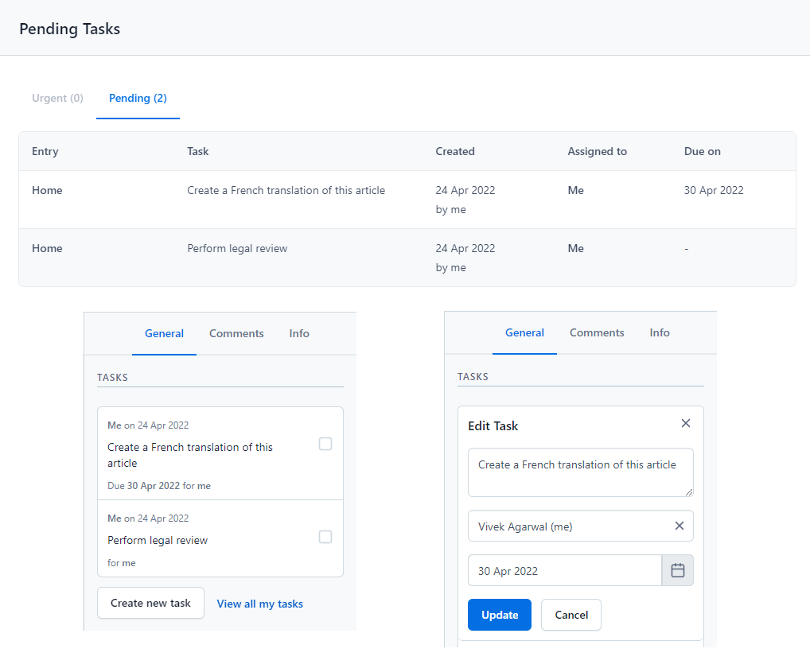This screenshot has width=810, height=672.
Task: Click the Create new task button
Action: 150,603
